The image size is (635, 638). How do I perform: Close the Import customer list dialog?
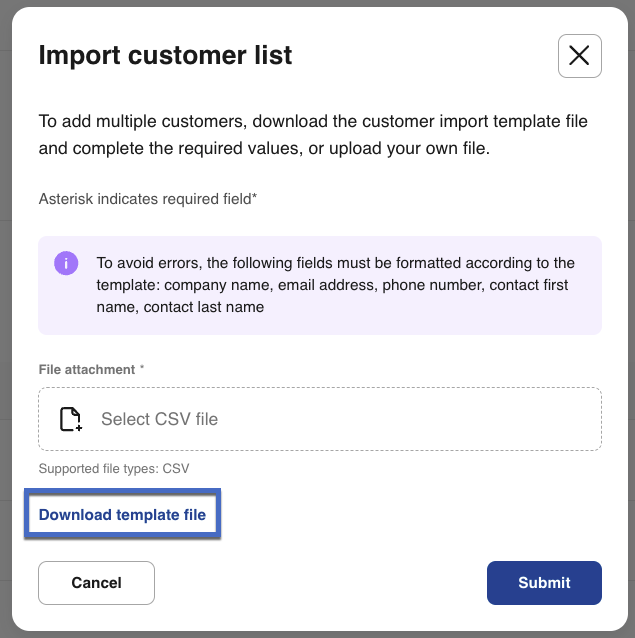579,56
